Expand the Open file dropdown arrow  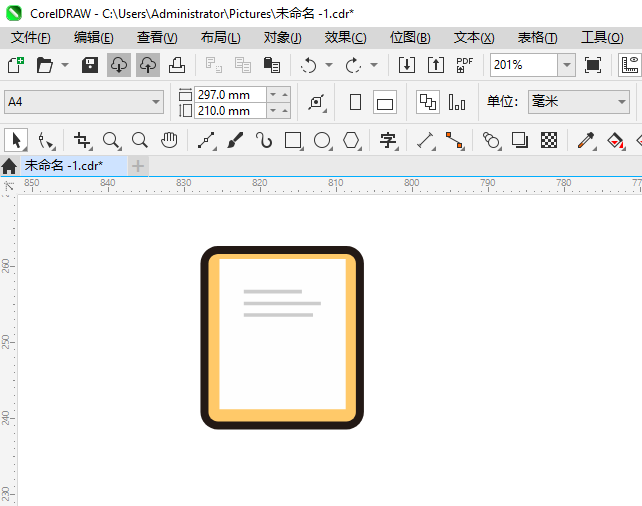click(x=65, y=65)
